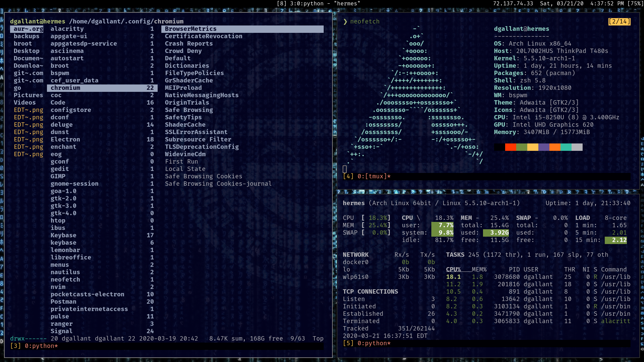Select 'BrowserMetrics' folder in ranger preview
644x362 pixels.
pos(243,29)
